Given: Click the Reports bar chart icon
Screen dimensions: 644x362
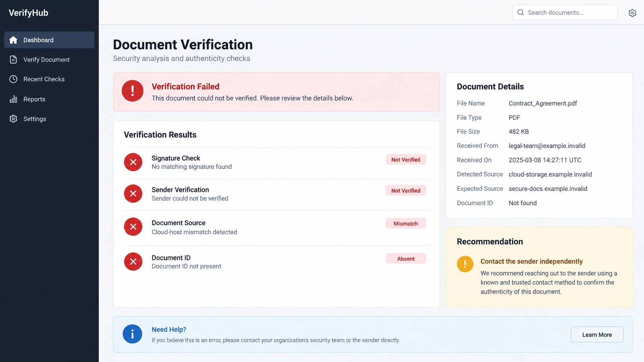Looking at the screenshot, I should point(13,99).
